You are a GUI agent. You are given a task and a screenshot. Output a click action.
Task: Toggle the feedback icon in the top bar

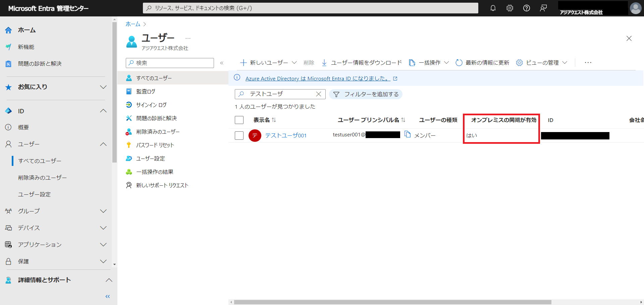tap(543, 8)
